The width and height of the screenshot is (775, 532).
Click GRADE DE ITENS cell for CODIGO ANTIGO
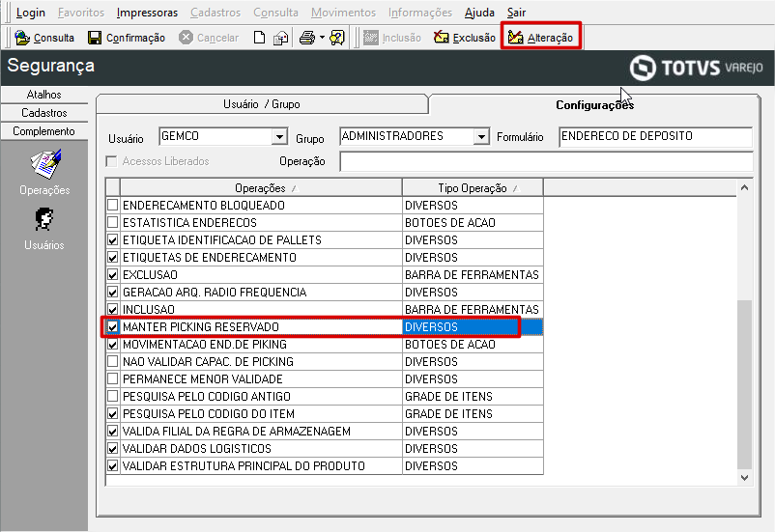(x=473, y=396)
